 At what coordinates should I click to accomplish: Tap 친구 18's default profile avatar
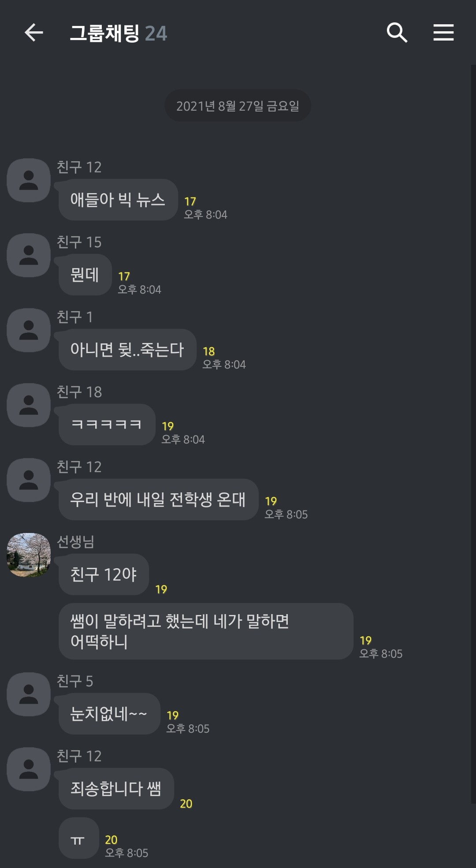(29, 405)
